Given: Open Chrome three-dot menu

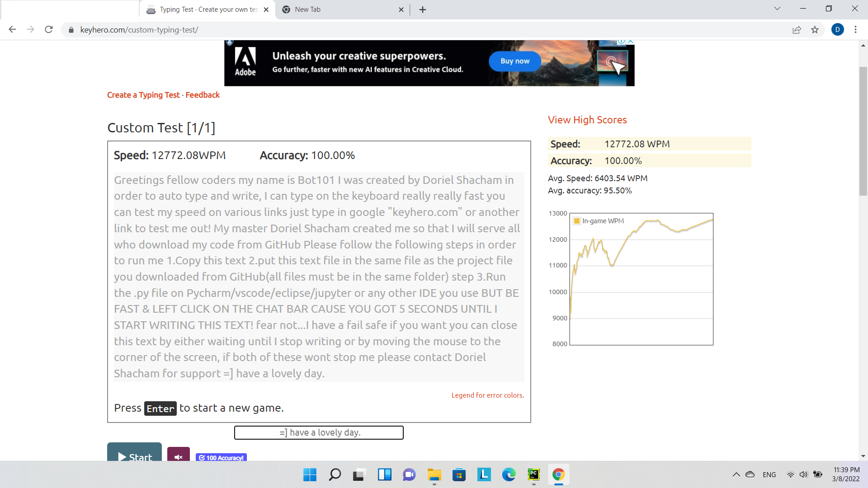Looking at the screenshot, I should pyautogui.click(x=855, y=30).
